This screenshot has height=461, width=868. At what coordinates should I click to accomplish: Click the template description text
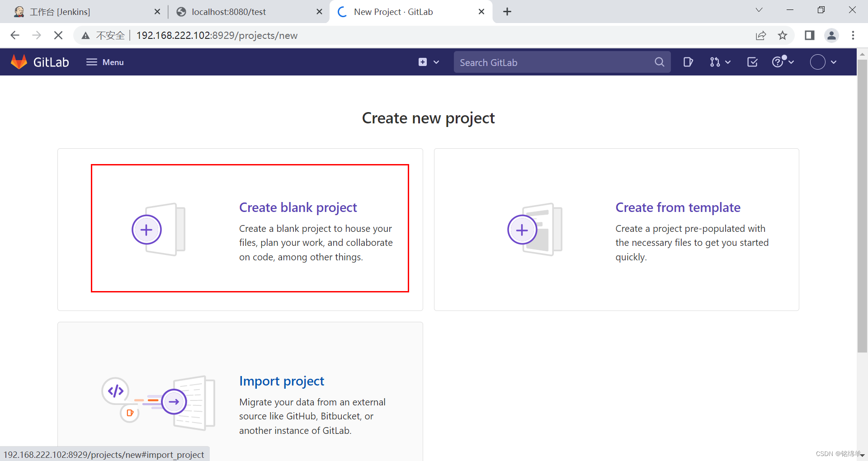(692, 243)
